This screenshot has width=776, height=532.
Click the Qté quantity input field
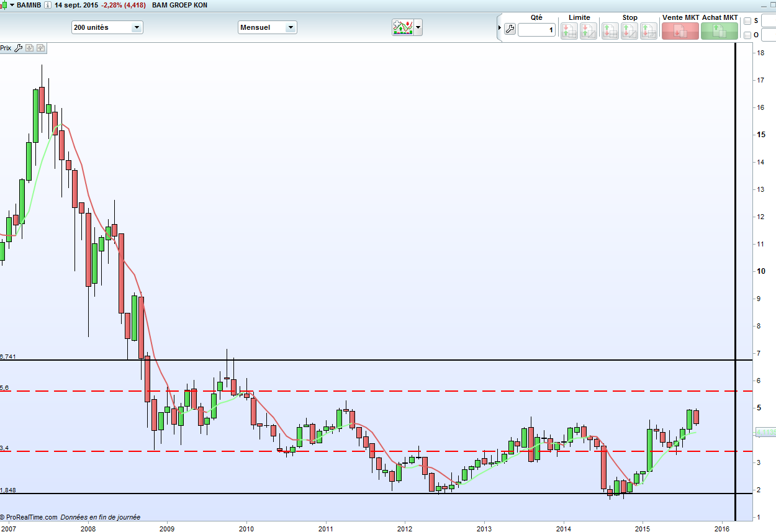pos(536,30)
